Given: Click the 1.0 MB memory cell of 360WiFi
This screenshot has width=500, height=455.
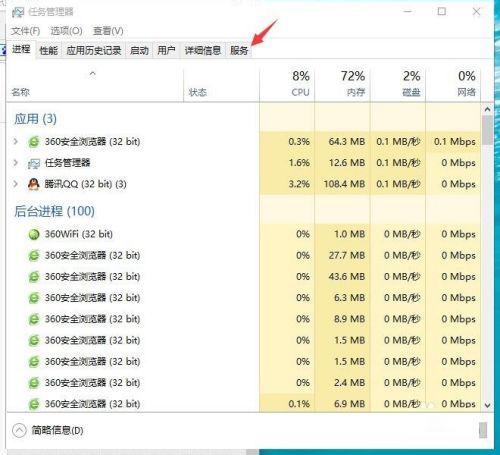Looking at the screenshot, I should pos(342,234).
